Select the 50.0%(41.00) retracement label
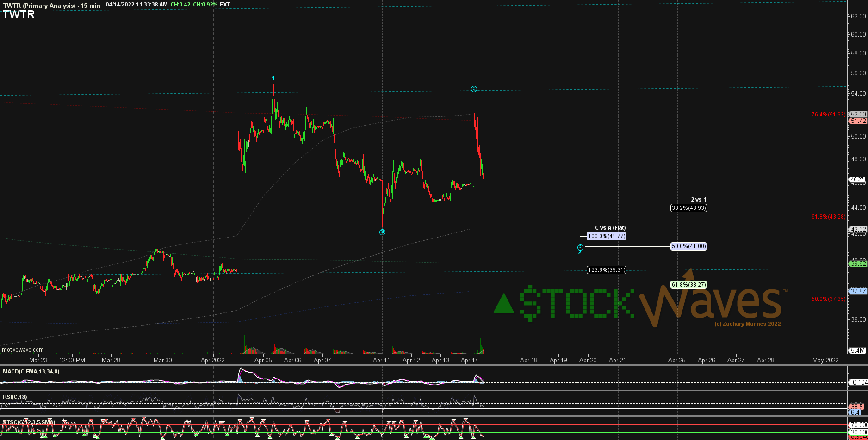The image size is (868, 440). (689, 246)
